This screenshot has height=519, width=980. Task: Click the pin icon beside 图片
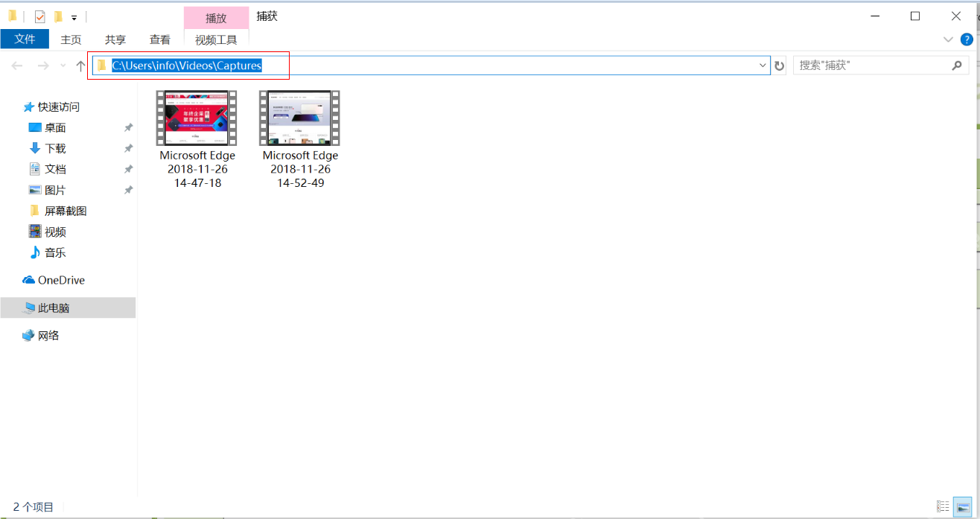click(128, 190)
